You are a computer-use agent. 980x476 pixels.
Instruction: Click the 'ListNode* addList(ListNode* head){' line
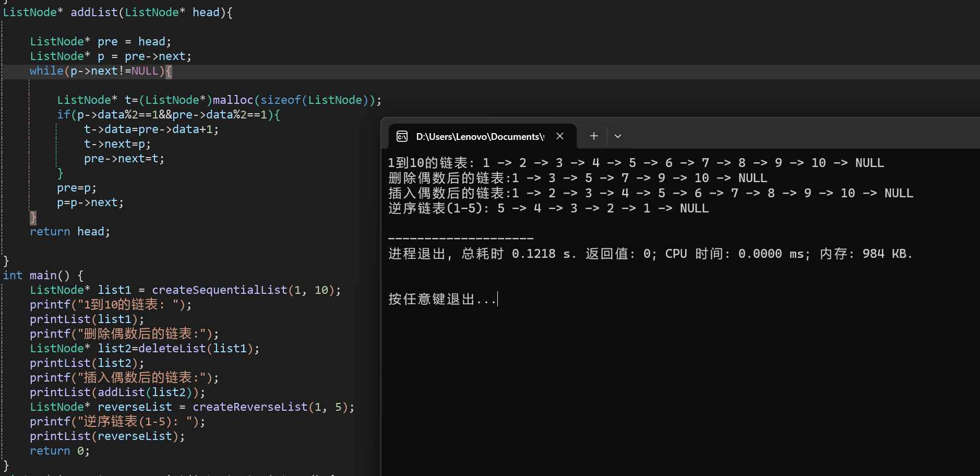[x=118, y=13]
